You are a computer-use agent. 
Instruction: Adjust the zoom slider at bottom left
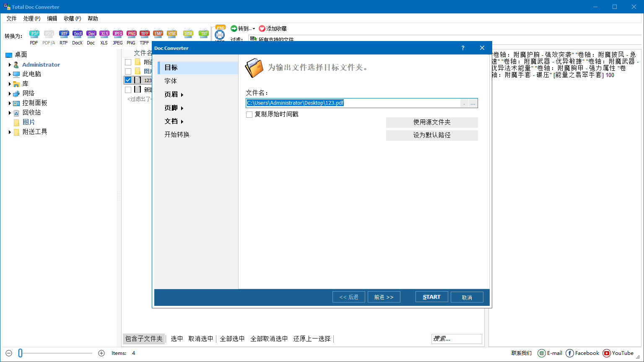[21, 353]
